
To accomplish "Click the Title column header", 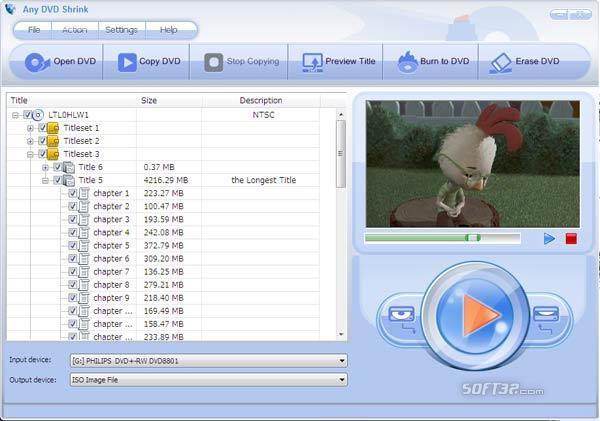I will [x=72, y=100].
